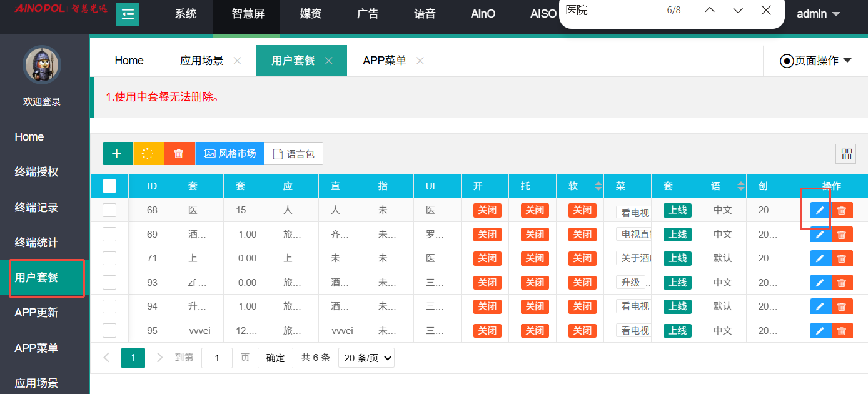Delete package row ID 95
This screenshot has height=394, width=868.
click(x=842, y=331)
